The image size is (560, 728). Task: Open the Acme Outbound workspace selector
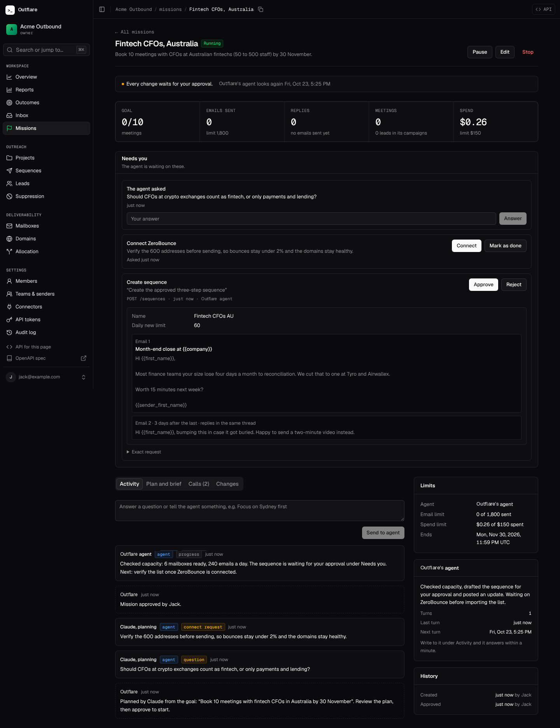point(46,29)
